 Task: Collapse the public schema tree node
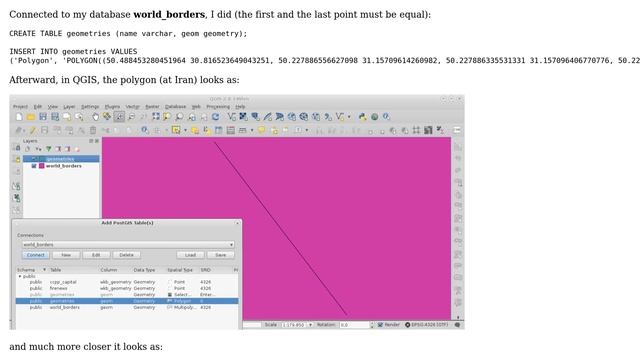20,276
